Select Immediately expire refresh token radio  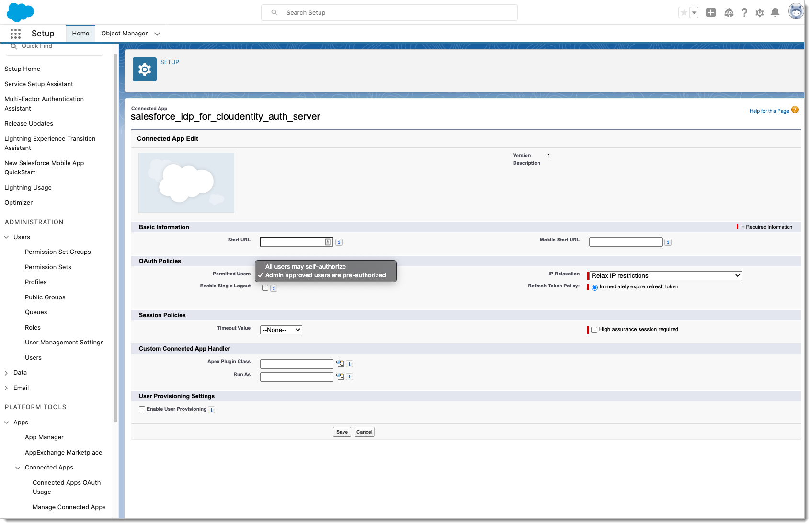(x=595, y=287)
